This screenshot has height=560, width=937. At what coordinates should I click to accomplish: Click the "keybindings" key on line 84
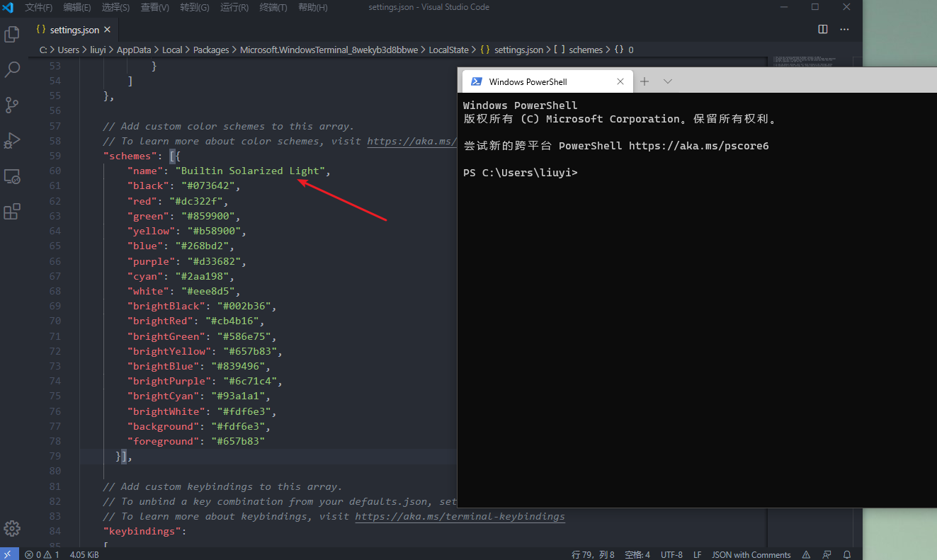click(141, 531)
